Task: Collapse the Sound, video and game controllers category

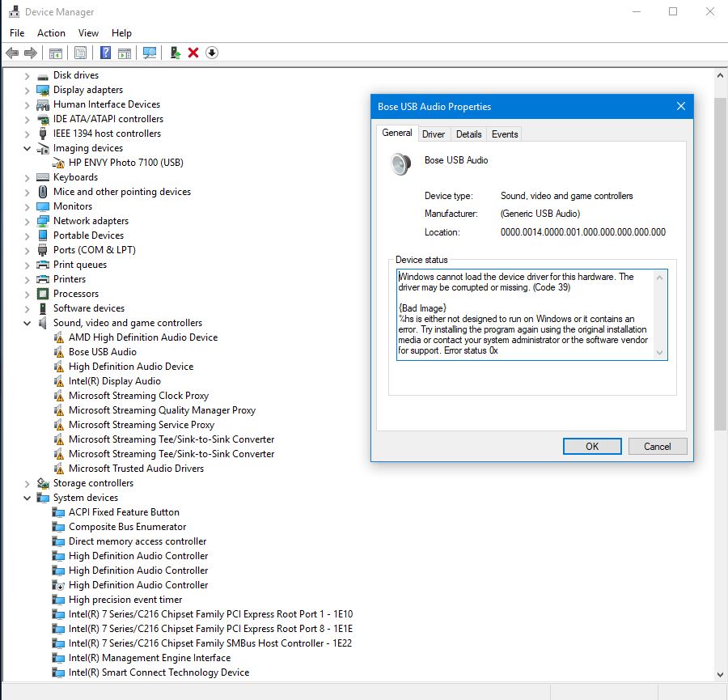Action: [28, 322]
